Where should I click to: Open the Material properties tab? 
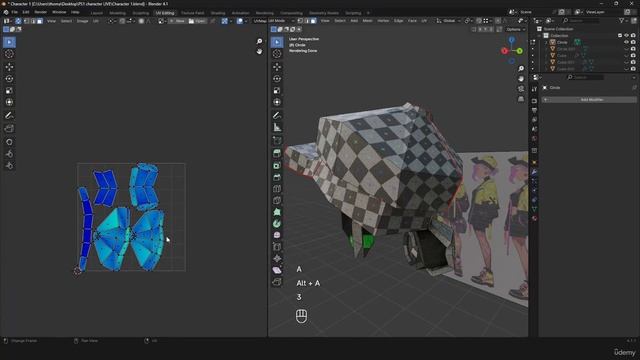(x=534, y=218)
